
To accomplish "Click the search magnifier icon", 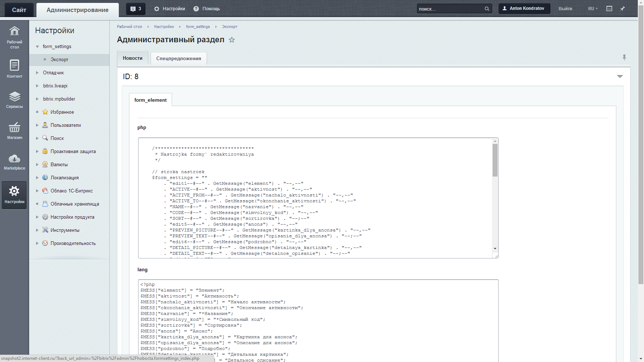I will click(x=487, y=9).
